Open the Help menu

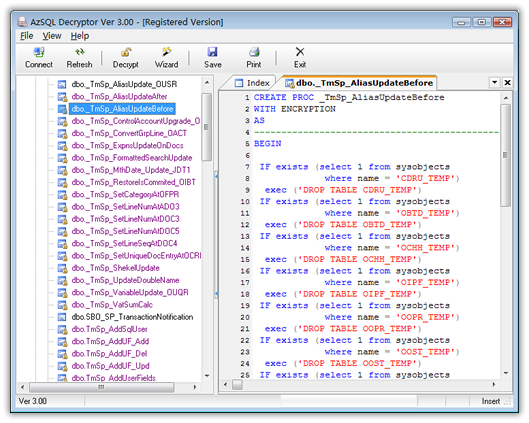click(x=80, y=36)
